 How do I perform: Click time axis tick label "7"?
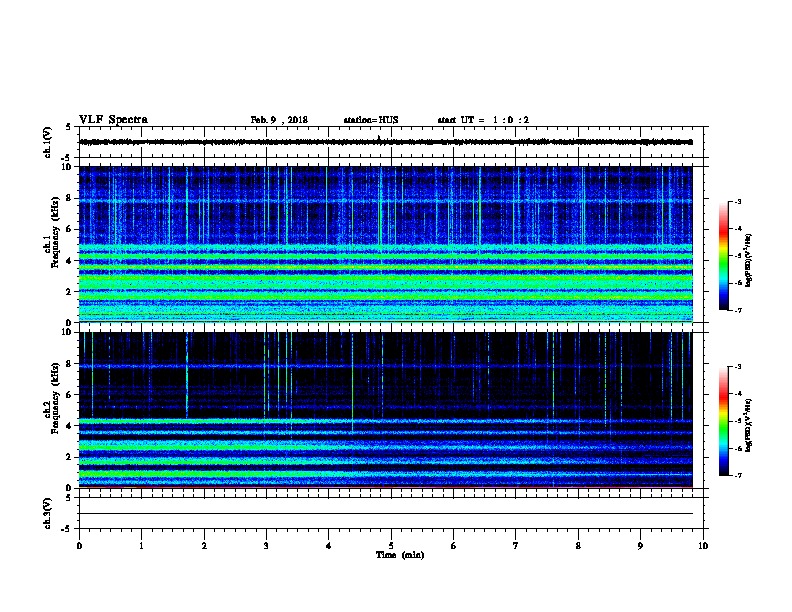tap(516, 546)
